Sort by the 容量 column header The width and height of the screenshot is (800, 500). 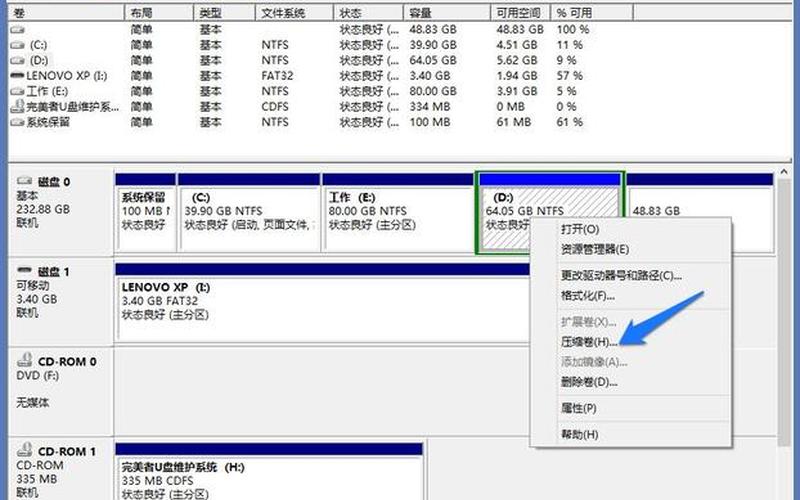tap(447, 13)
